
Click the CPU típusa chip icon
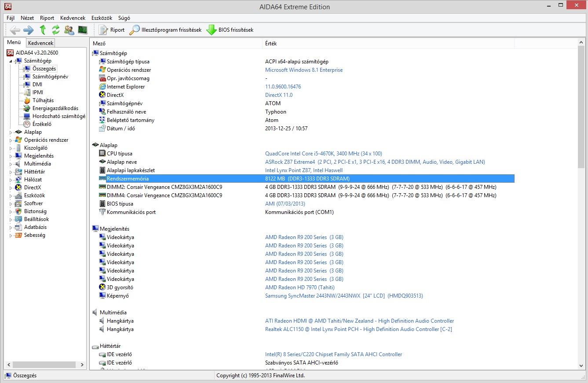tap(102, 154)
